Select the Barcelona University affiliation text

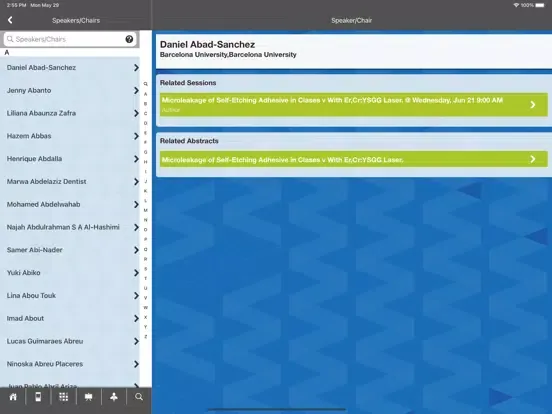coord(228,55)
